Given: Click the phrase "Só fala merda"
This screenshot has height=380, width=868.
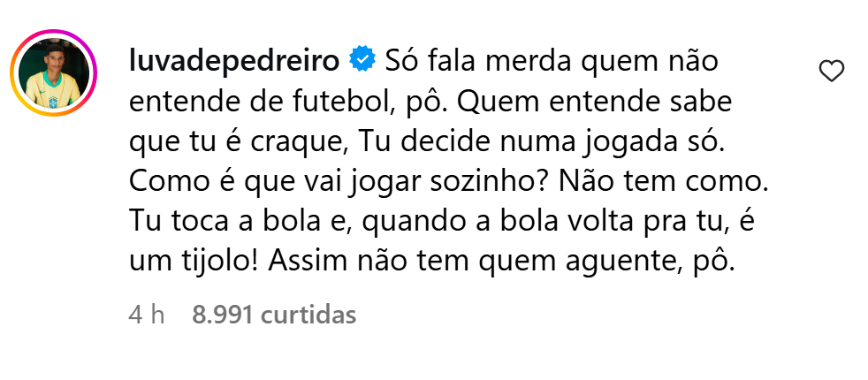Looking at the screenshot, I should click(464, 62).
